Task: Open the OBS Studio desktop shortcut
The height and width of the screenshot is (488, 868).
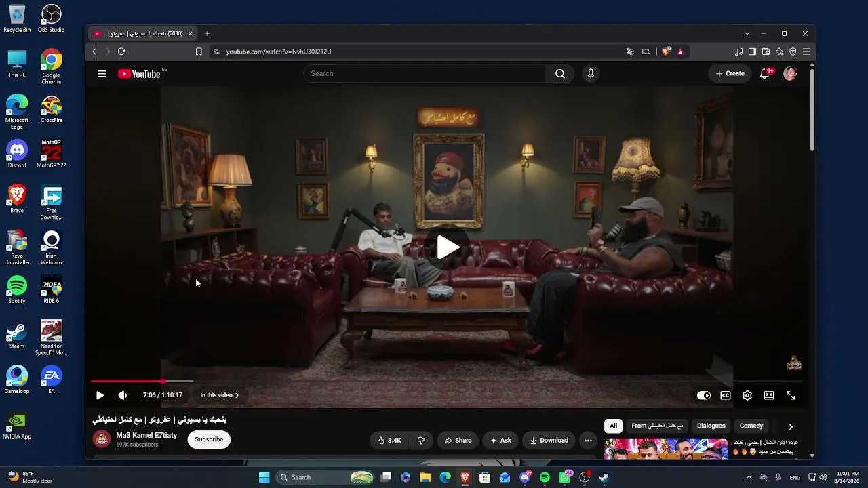Action: 52,19
